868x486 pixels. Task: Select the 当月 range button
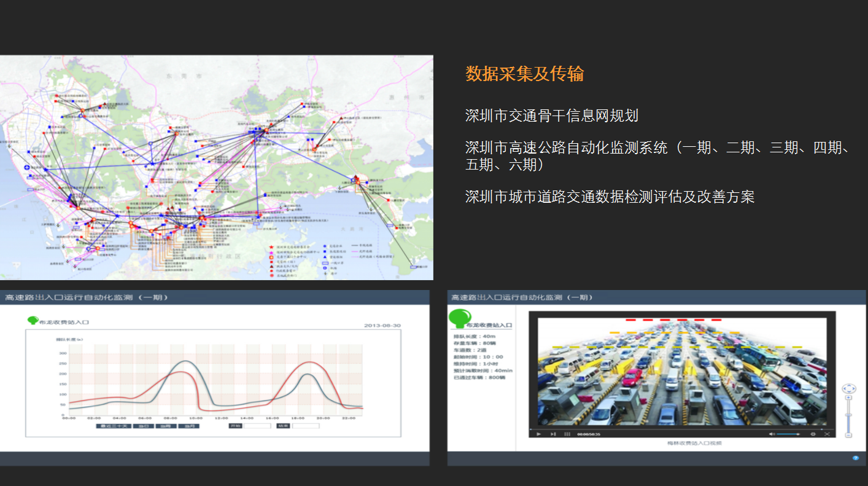click(x=188, y=426)
